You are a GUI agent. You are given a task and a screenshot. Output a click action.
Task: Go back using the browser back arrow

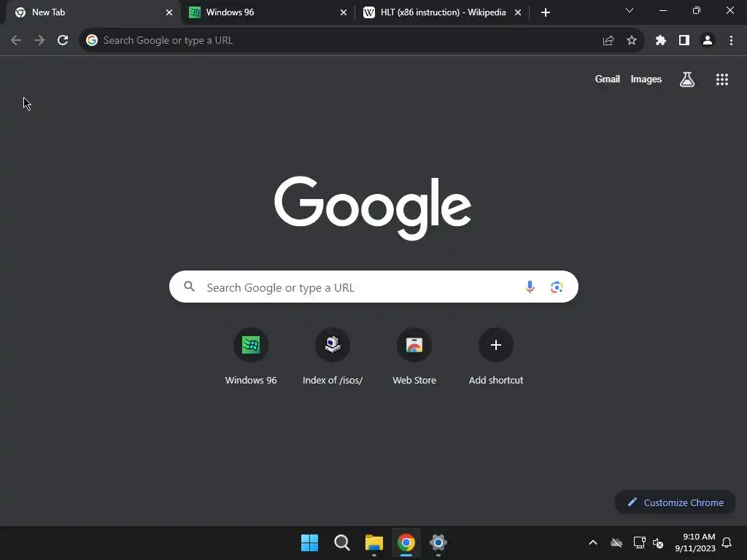coord(16,41)
